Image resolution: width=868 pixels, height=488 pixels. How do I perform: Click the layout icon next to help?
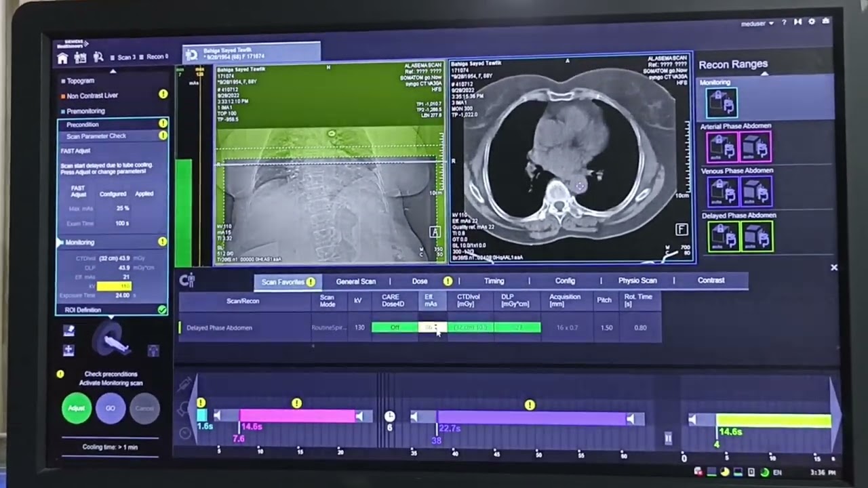(x=797, y=22)
